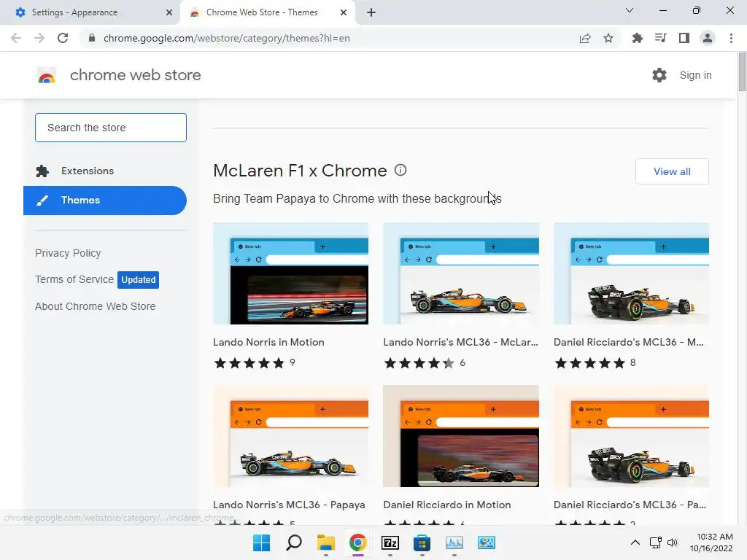Open the web store settings gear

pos(659,75)
